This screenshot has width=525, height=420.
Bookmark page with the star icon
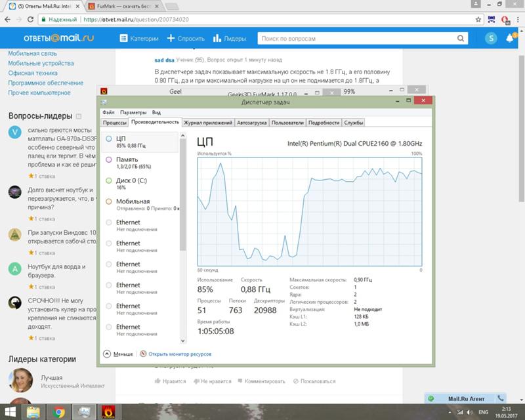coord(478,20)
